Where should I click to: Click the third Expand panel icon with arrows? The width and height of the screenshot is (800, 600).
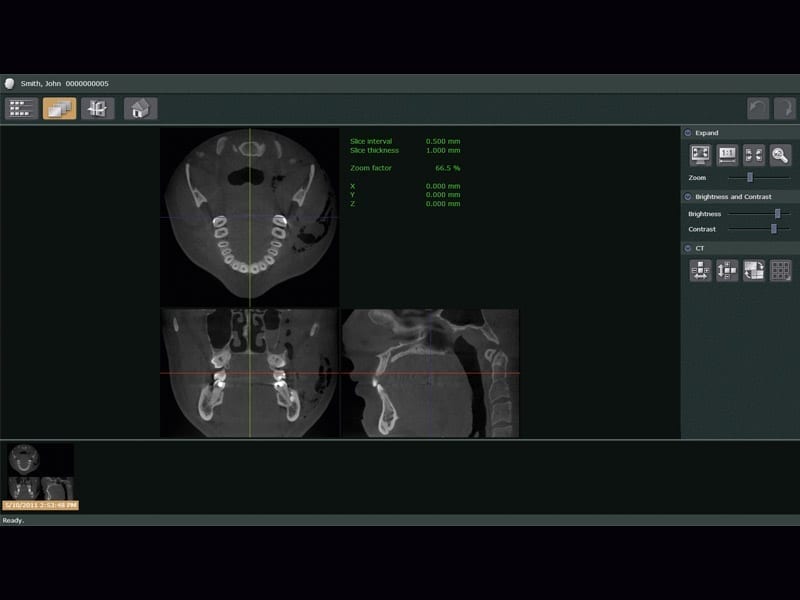coord(754,155)
